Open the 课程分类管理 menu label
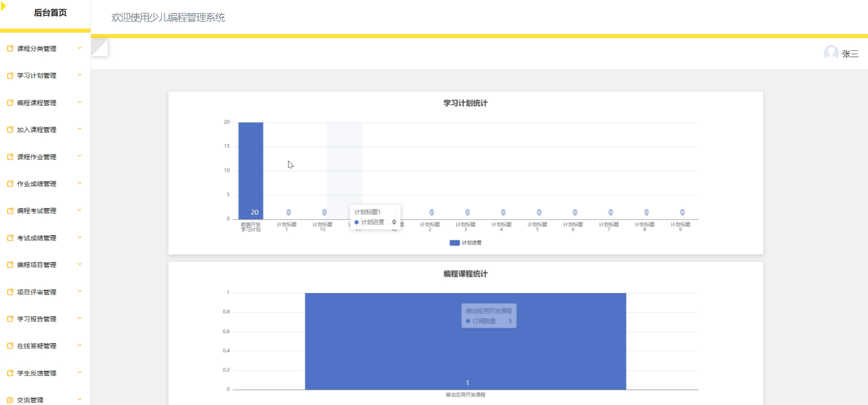Screen dimensions: 868x405 coord(37,49)
